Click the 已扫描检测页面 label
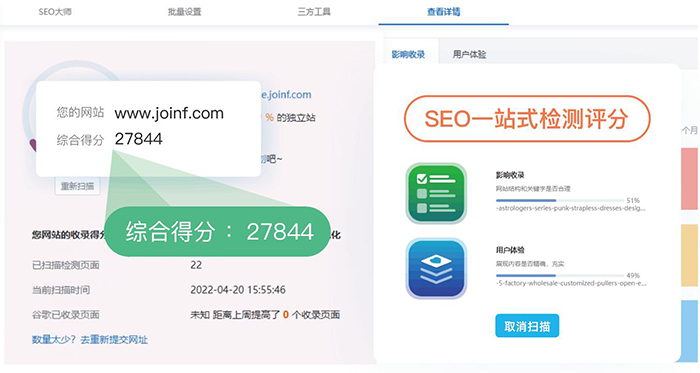The width and height of the screenshot is (700, 373). (x=66, y=265)
